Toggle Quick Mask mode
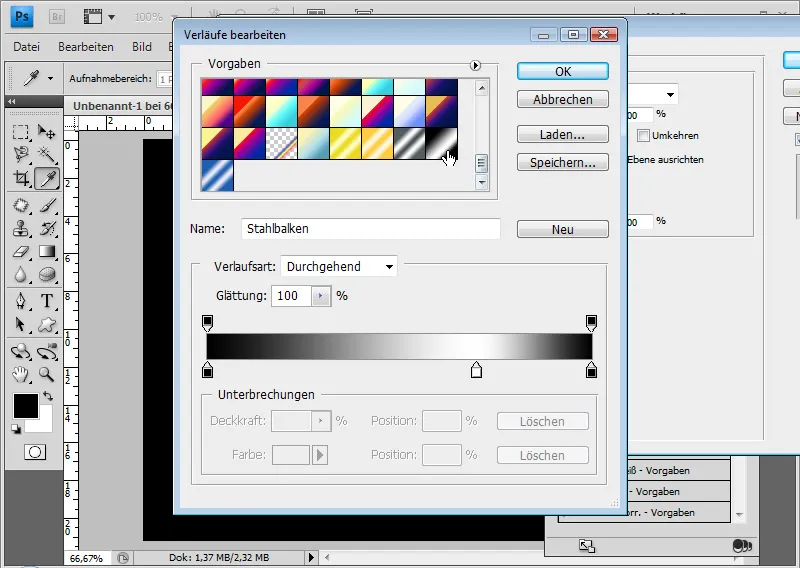This screenshot has height=568, width=800. pyautogui.click(x=35, y=452)
